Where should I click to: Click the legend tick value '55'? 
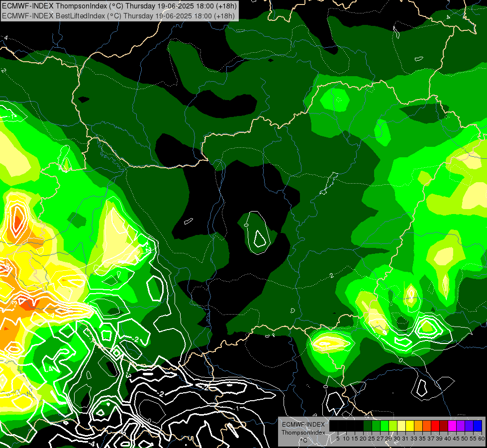[473, 439]
